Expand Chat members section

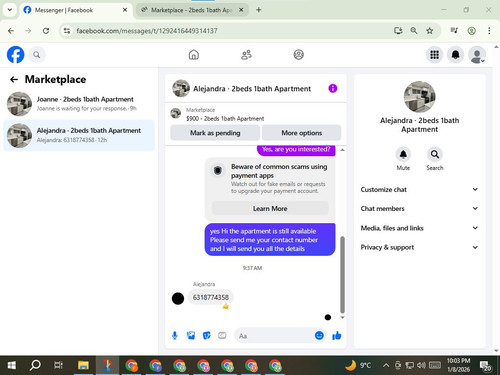point(419,209)
